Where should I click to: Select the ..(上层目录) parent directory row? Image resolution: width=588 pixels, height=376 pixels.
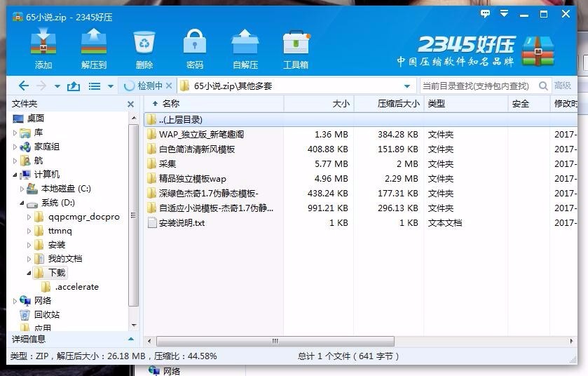[360, 120]
